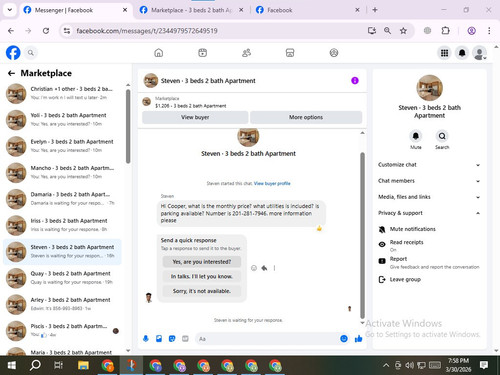Image resolution: width=500 pixels, height=375 pixels.
Task: Open the Evelyn apartment conversation
Action: pyautogui.click(x=63, y=146)
